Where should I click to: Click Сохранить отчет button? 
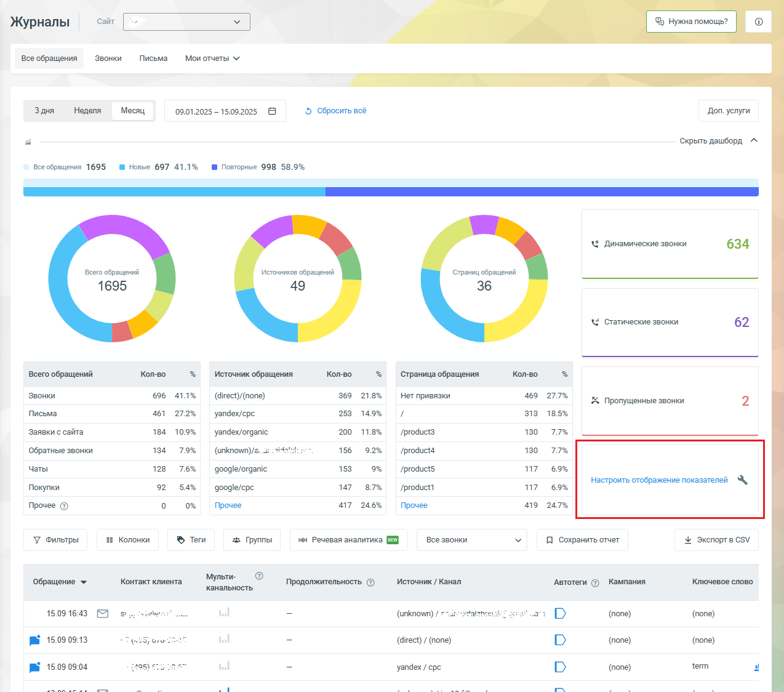click(582, 540)
